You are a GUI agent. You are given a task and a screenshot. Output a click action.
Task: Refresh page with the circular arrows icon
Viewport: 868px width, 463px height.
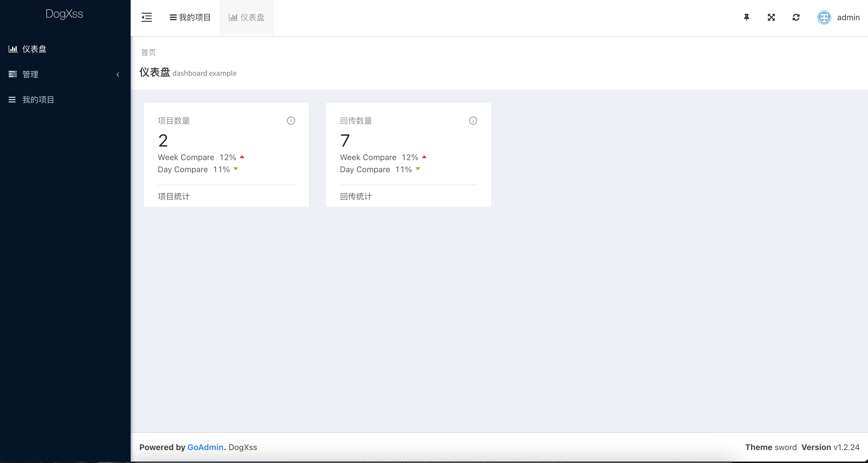pyautogui.click(x=796, y=17)
